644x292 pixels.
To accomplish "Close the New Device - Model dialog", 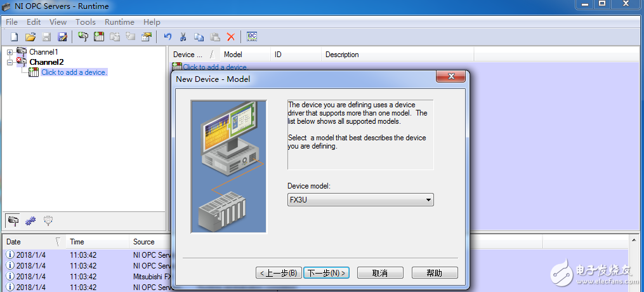I will [450, 76].
